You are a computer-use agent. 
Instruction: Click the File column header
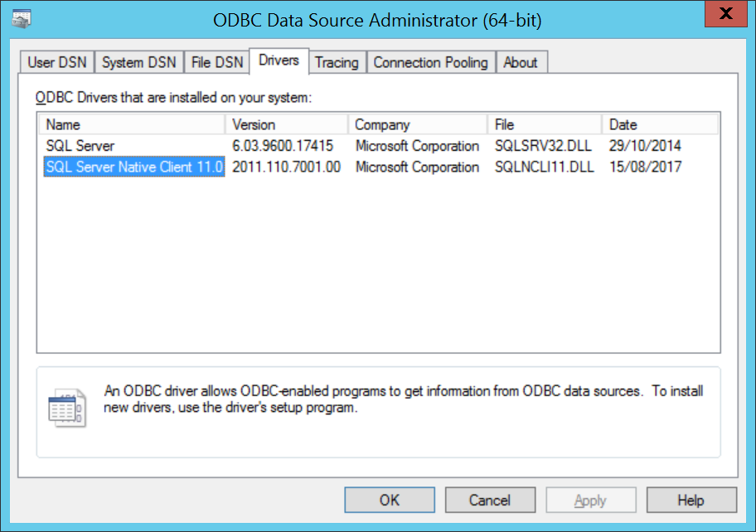(544, 125)
